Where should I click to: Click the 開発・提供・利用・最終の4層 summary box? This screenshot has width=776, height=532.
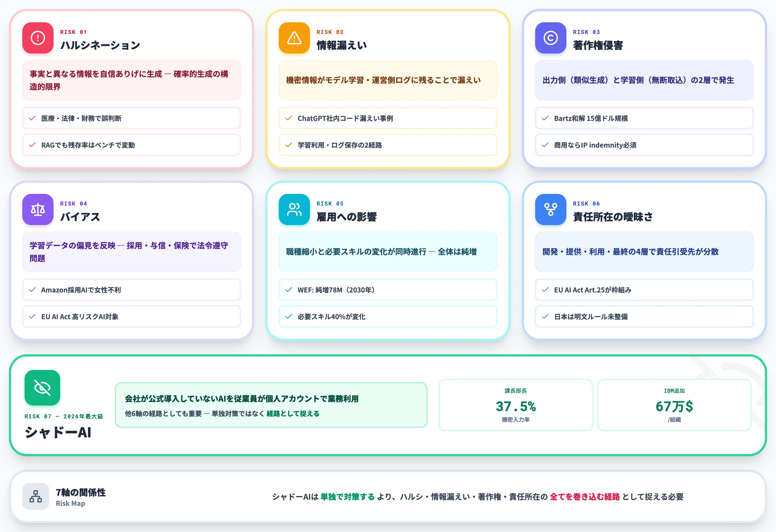[x=644, y=252]
